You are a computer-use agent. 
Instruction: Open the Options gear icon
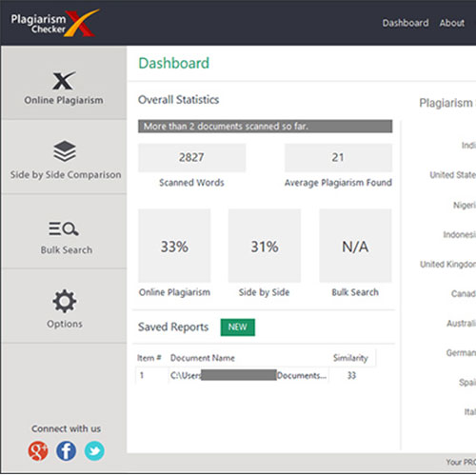(x=65, y=301)
